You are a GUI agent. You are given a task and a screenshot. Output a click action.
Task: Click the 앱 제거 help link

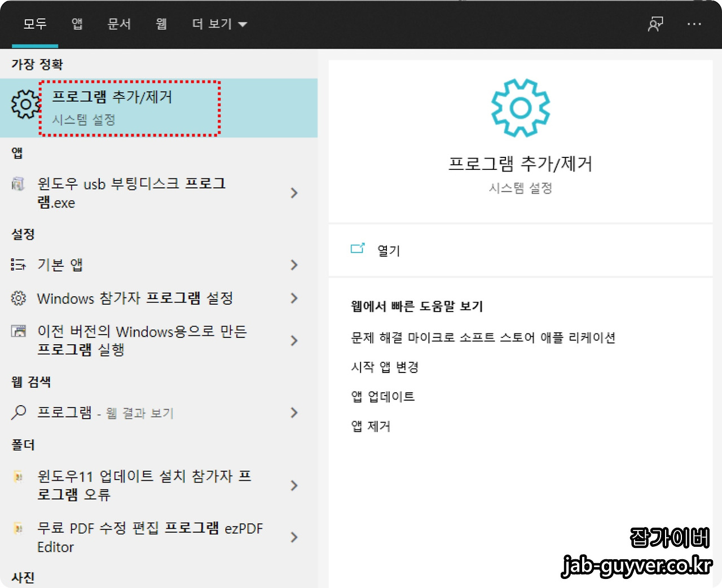tap(371, 426)
